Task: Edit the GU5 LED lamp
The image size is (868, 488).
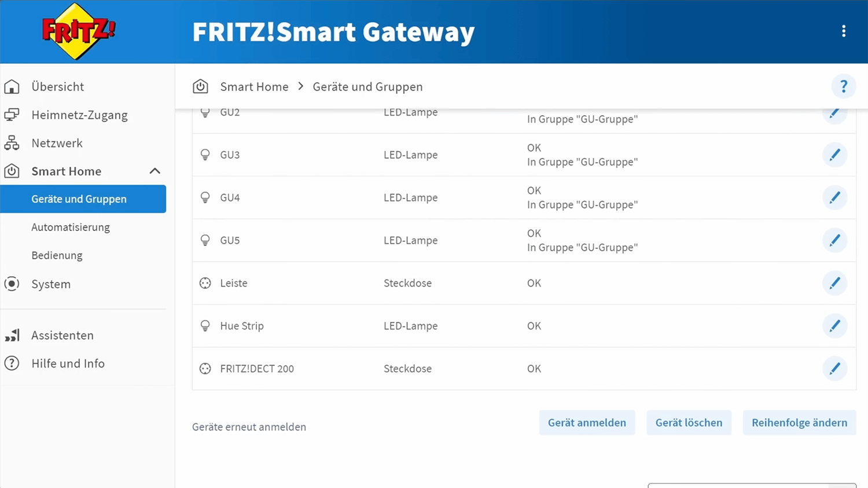Action: click(x=834, y=240)
